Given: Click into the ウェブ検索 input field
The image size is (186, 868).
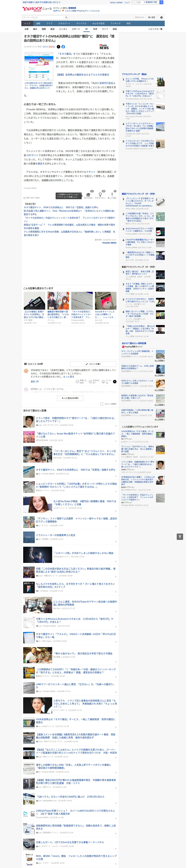Looking at the screenshot, I should click(x=137, y=2).
